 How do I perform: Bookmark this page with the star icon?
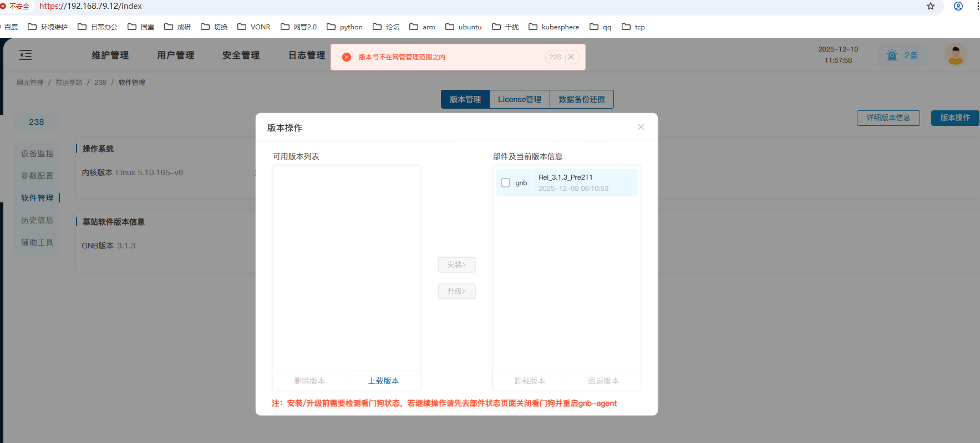pos(931,6)
